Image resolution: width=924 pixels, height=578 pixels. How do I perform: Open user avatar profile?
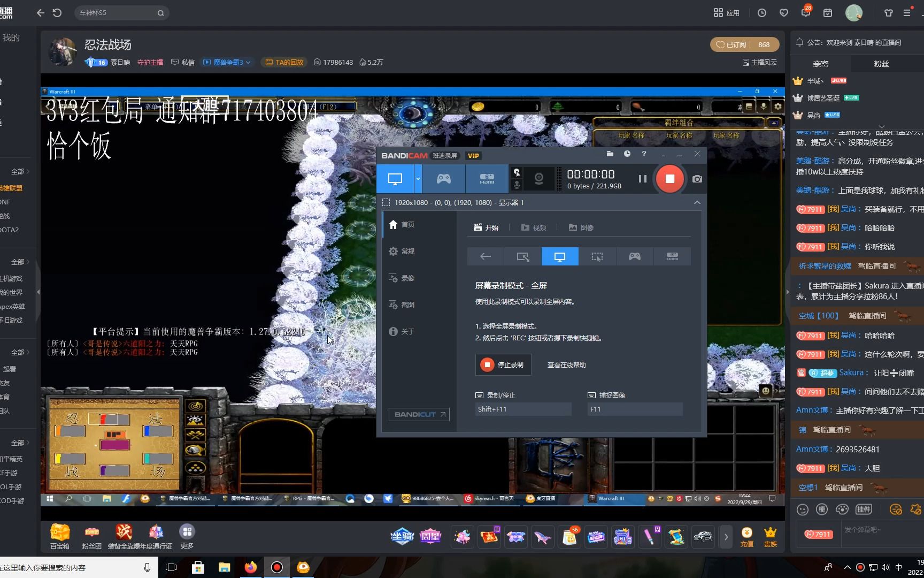point(854,13)
